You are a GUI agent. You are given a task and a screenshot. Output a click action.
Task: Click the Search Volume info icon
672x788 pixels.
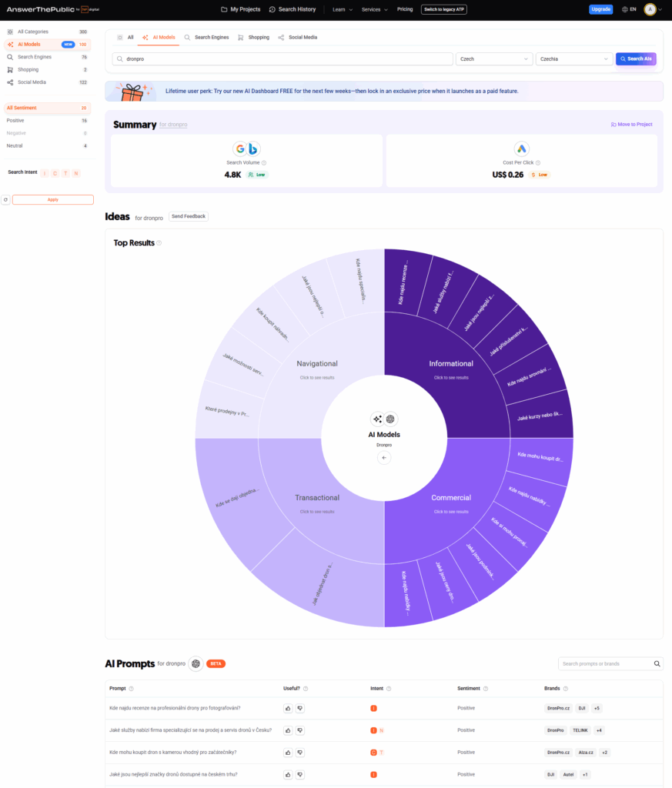pos(264,162)
